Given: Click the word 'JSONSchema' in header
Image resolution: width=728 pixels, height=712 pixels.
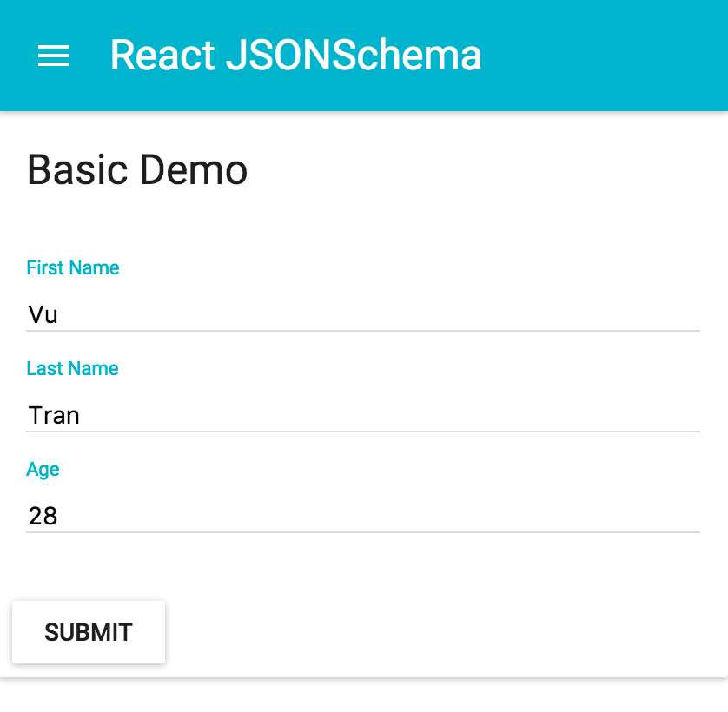Looking at the screenshot, I should tap(354, 56).
